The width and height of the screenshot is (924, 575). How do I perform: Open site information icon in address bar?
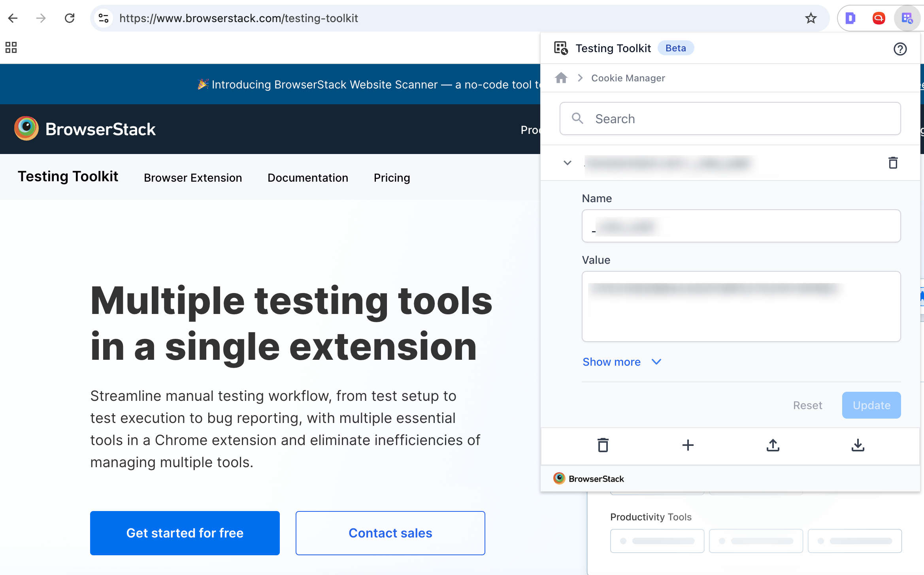tap(104, 18)
